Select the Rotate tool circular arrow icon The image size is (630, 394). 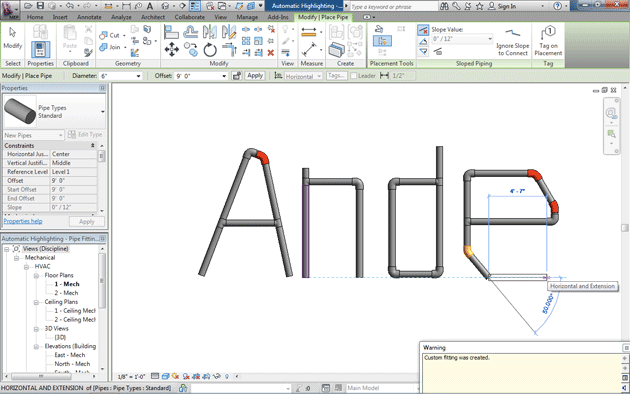210,50
